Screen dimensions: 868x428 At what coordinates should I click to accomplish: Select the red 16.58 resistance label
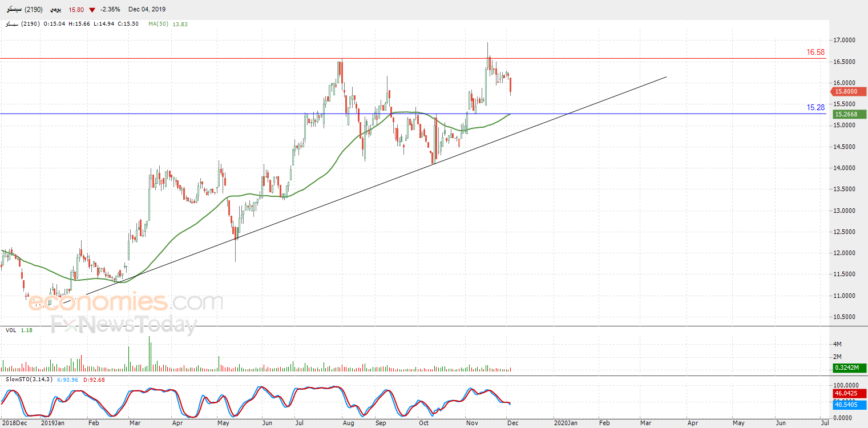(815, 52)
